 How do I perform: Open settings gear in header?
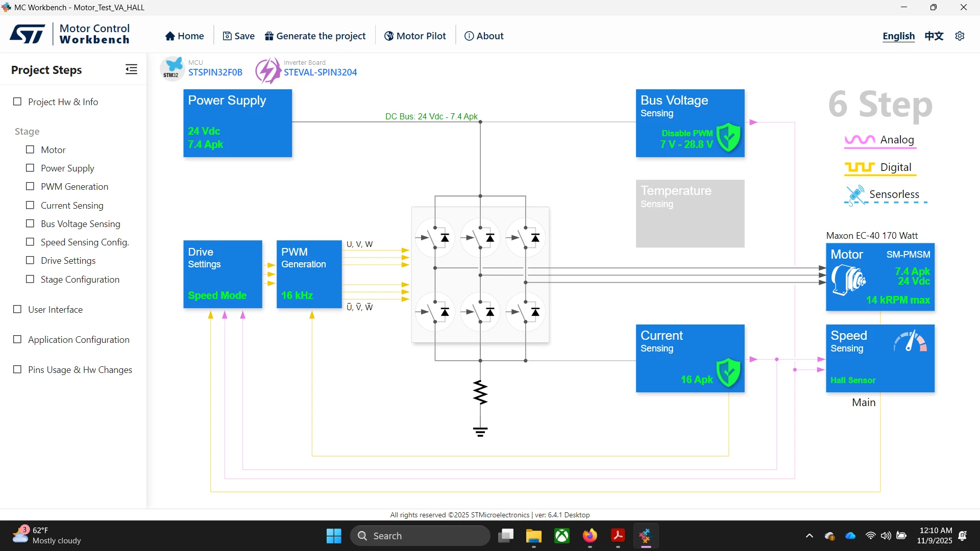coord(960,36)
